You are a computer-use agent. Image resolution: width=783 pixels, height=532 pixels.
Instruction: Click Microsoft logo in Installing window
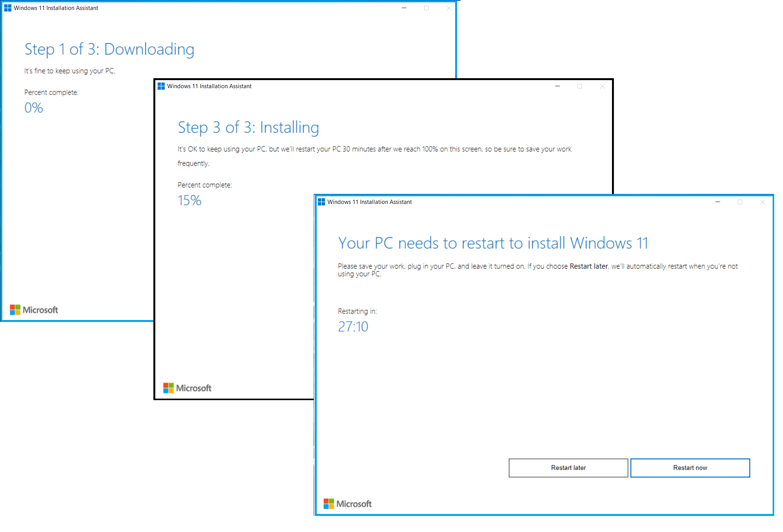[x=187, y=388]
